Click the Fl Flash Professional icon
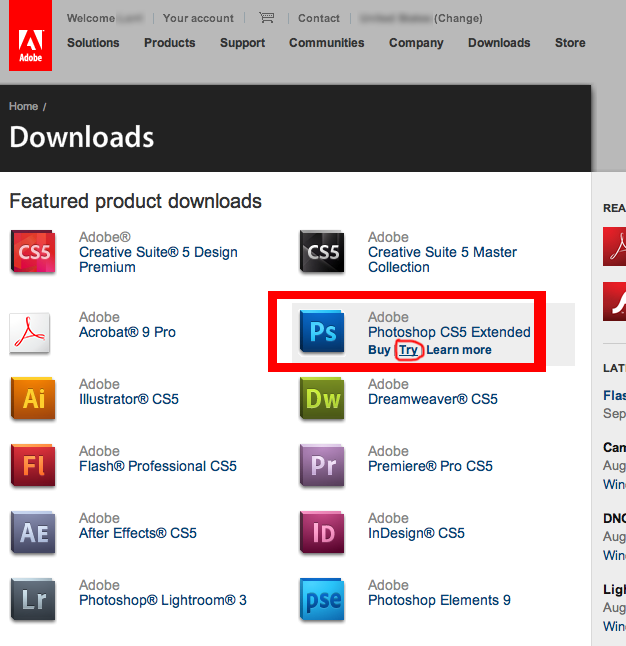 pos(33,466)
